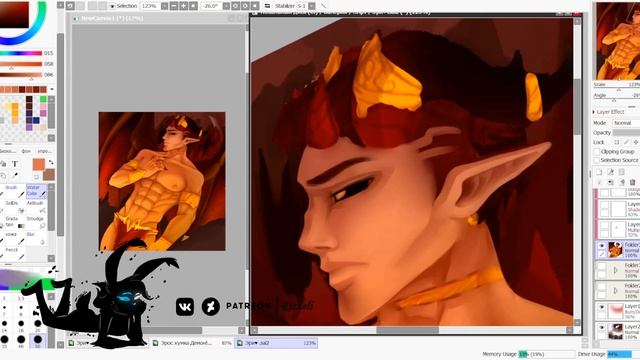Choose brush size 50
Viewport: 640px width, 360px height.
pos(38,340)
